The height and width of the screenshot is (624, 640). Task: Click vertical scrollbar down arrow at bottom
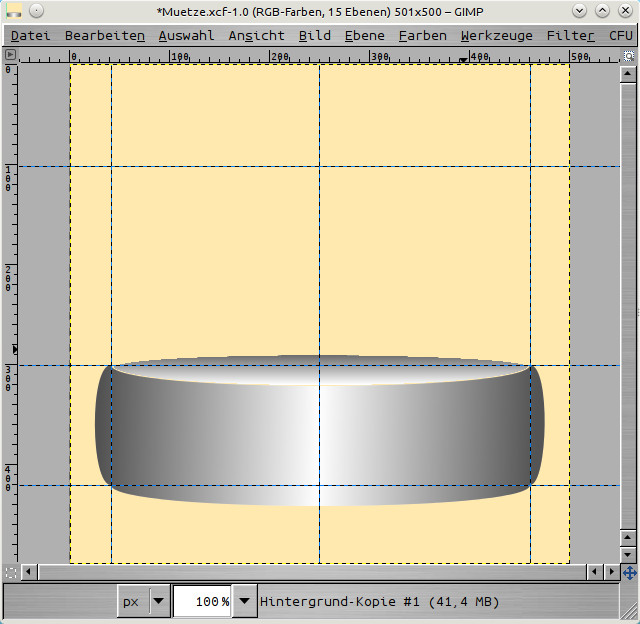click(x=627, y=555)
